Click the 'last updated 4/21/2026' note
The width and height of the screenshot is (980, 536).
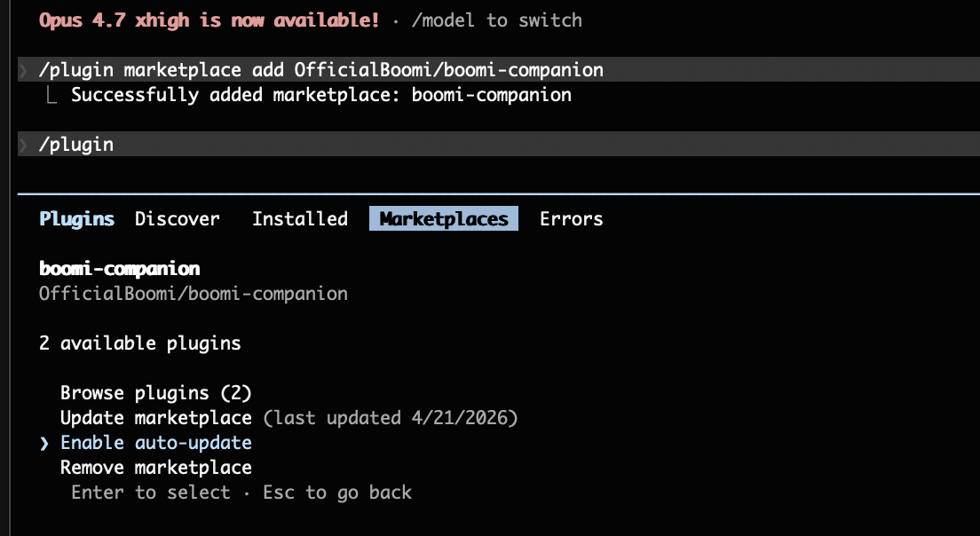(x=391, y=417)
